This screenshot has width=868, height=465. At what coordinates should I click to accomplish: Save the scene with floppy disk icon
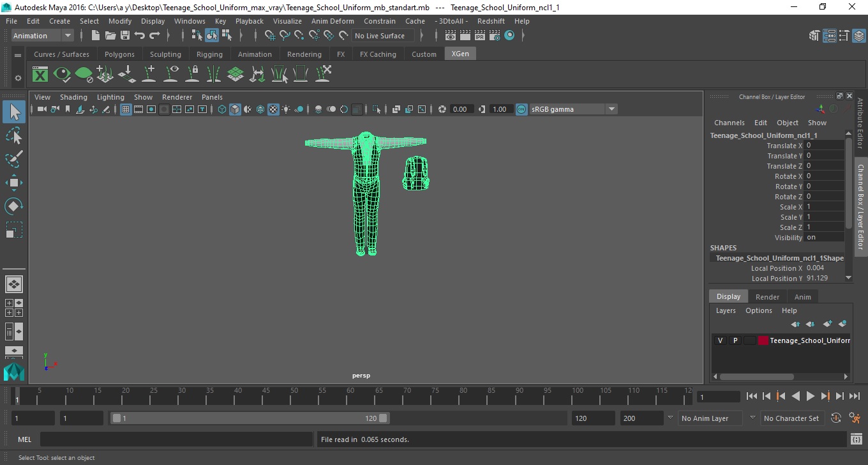(x=125, y=36)
